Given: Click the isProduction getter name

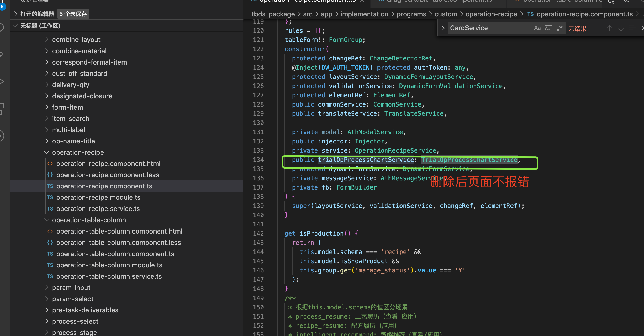Looking at the screenshot, I should pos(321,233).
